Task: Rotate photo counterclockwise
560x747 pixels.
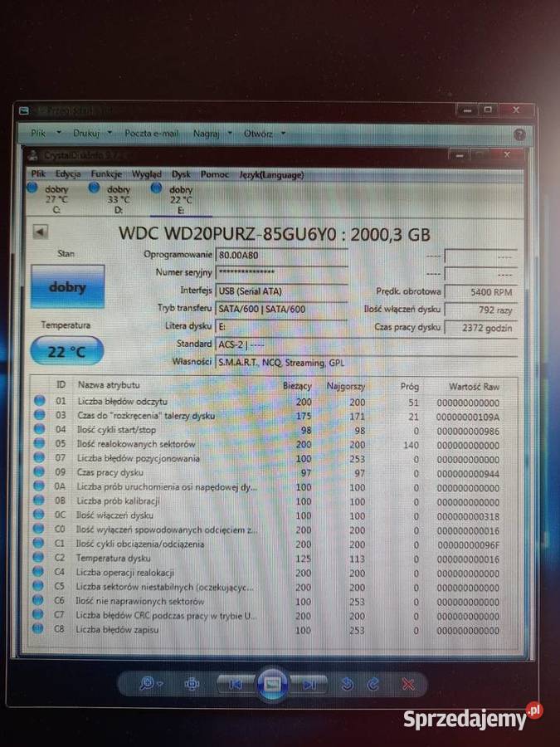Action: (x=348, y=685)
